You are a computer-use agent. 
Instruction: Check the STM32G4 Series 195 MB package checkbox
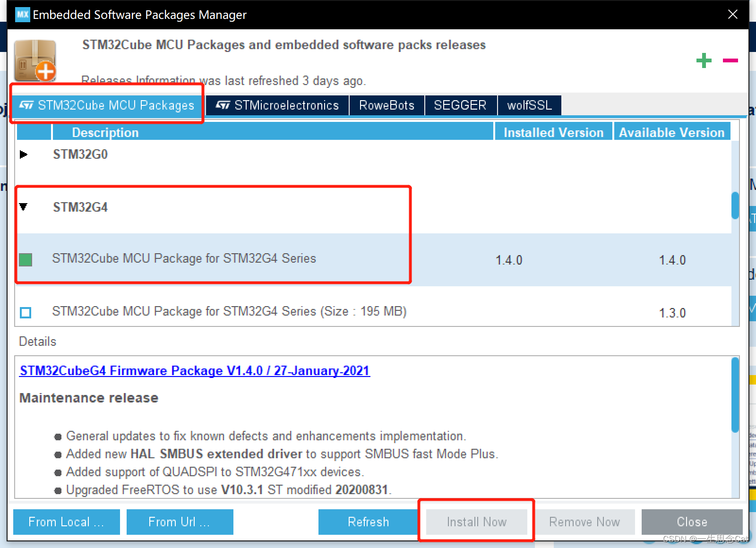(x=26, y=313)
